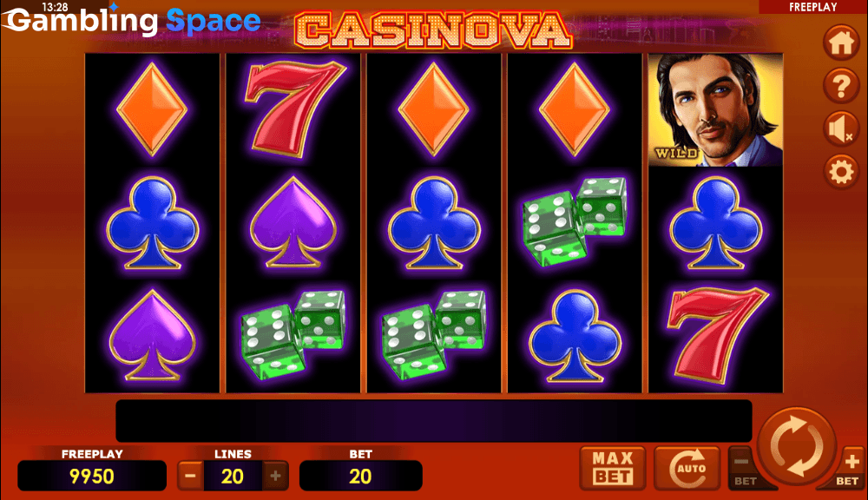Spin the reels with the round button
868x500 pixels.
point(797,446)
